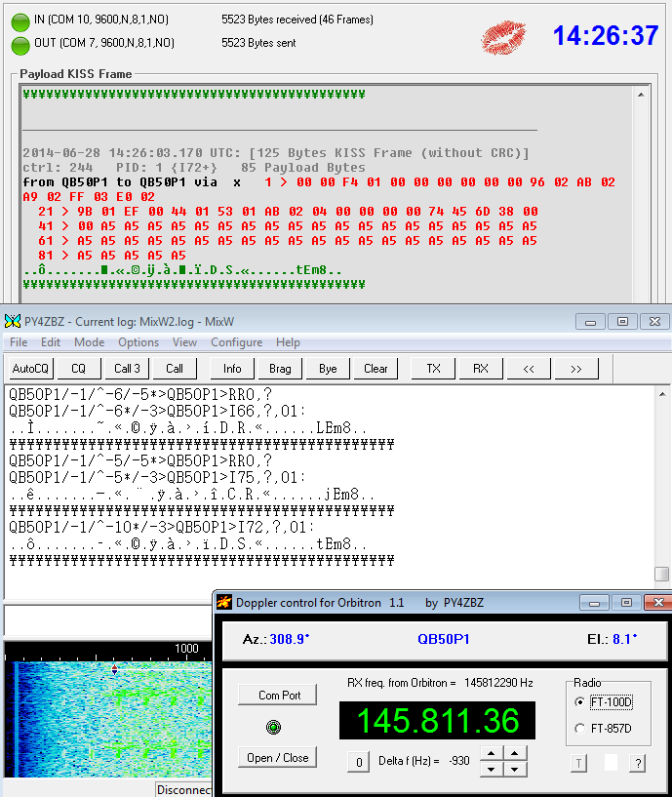
Task: Click the Call macro button
Action: click(175, 369)
